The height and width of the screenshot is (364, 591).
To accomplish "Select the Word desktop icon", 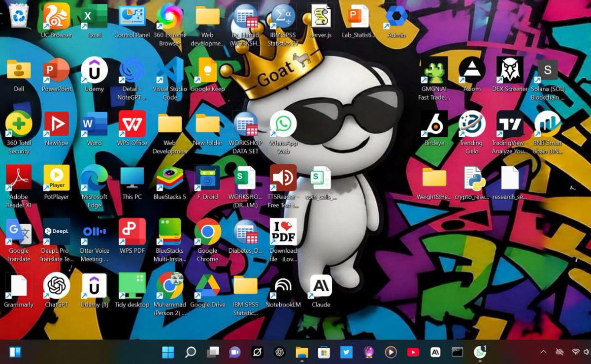I will [x=94, y=124].
